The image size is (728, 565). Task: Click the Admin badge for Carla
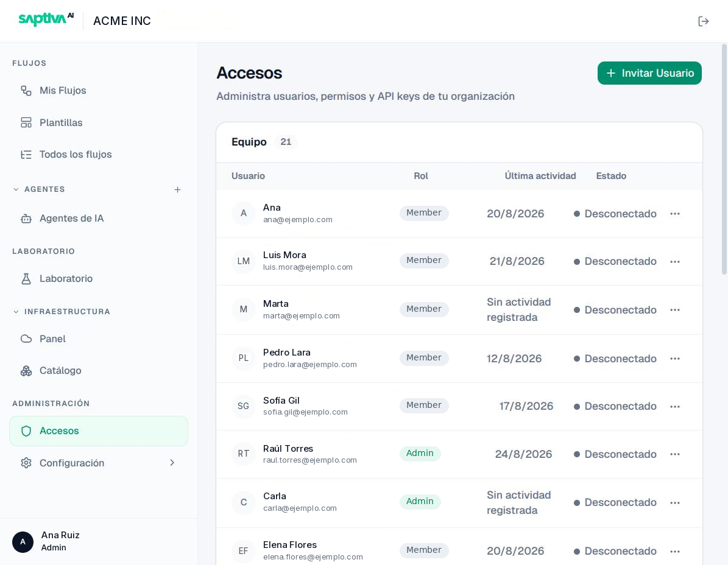tap(420, 502)
